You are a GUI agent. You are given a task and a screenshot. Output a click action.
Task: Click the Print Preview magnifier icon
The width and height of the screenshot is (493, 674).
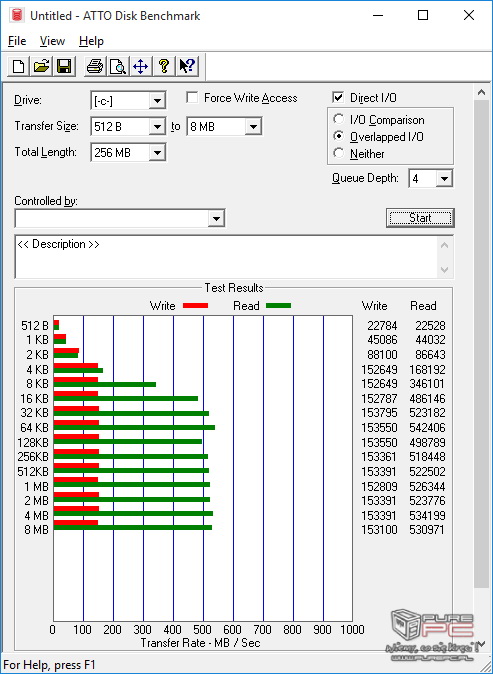click(117, 67)
